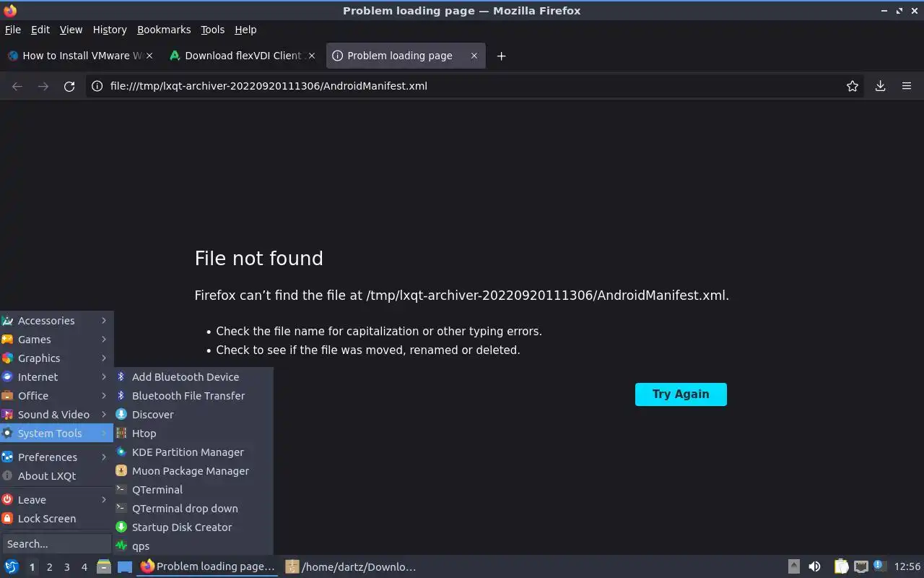Open the Help menu
The height and width of the screenshot is (578, 924).
[x=245, y=30]
